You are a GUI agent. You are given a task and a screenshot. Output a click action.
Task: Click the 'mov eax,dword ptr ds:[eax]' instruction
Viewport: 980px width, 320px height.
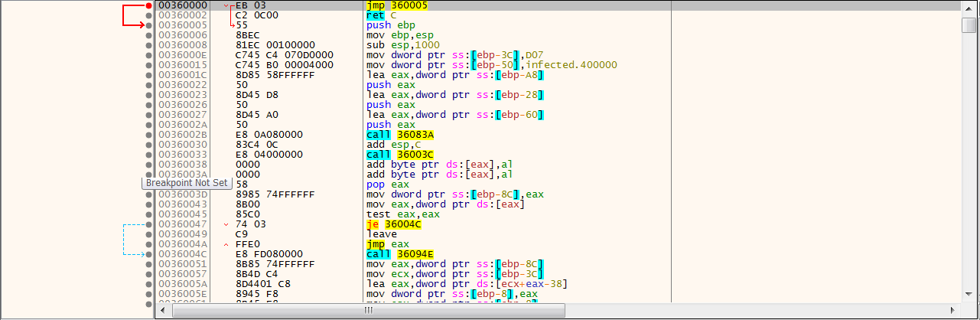[x=447, y=204]
